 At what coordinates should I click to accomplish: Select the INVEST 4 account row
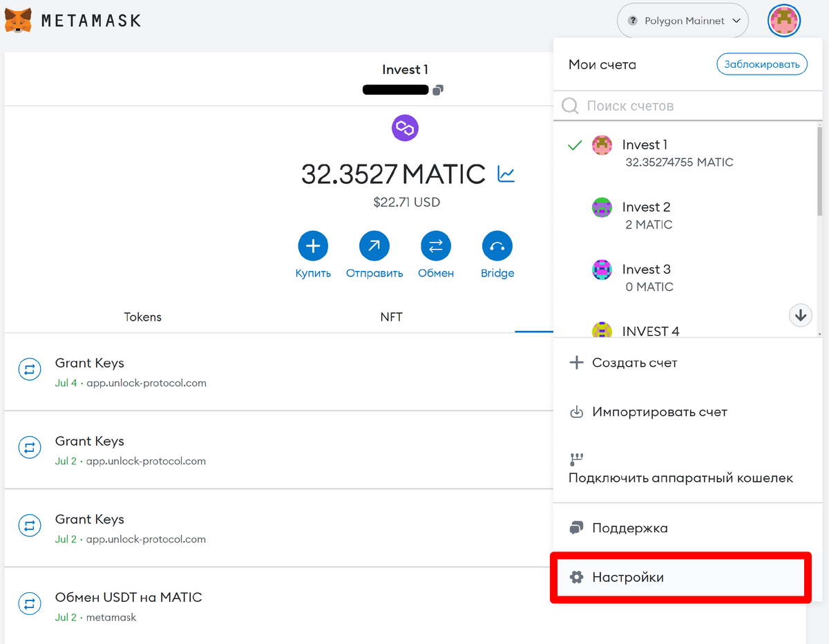[x=685, y=325]
